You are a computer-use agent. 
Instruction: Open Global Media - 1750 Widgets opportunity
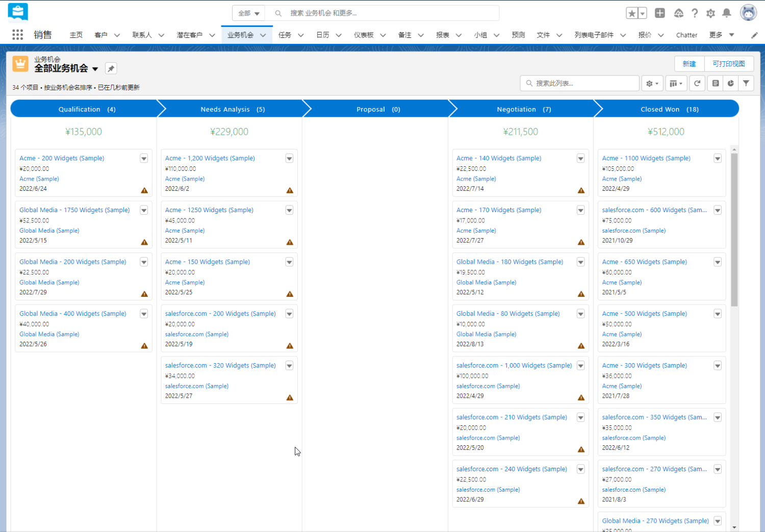coord(74,210)
